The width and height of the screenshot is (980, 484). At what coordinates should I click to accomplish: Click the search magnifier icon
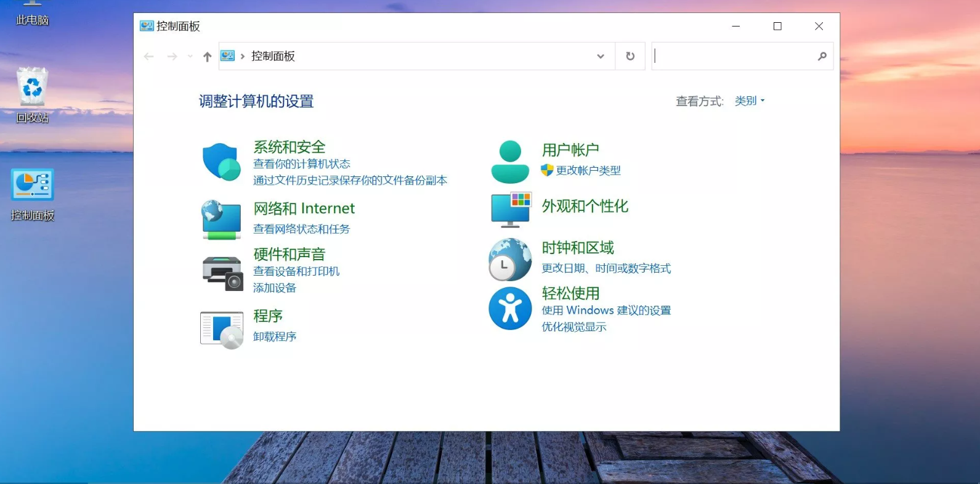(x=822, y=56)
